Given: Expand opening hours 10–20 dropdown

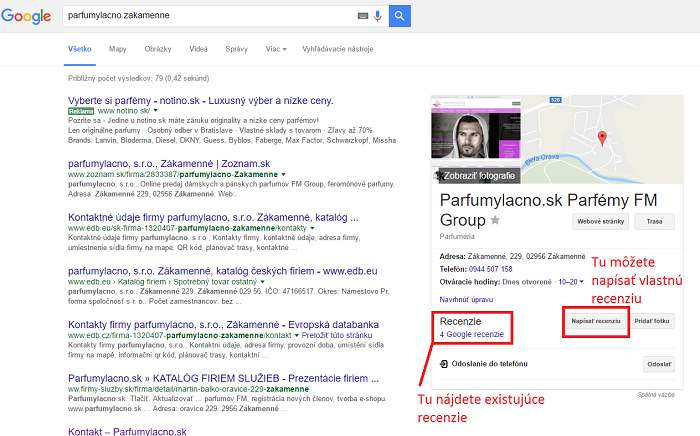Looking at the screenshot, I should (571, 282).
